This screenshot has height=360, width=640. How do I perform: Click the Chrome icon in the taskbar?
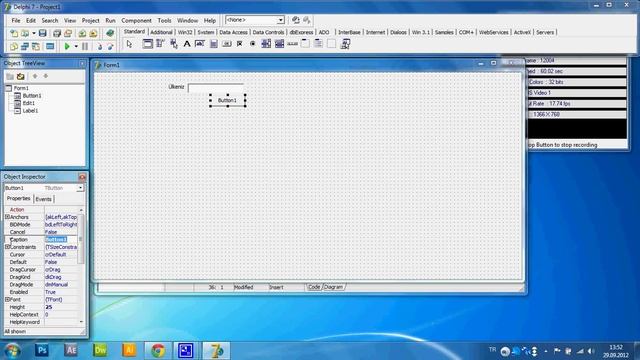click(158, 351)
